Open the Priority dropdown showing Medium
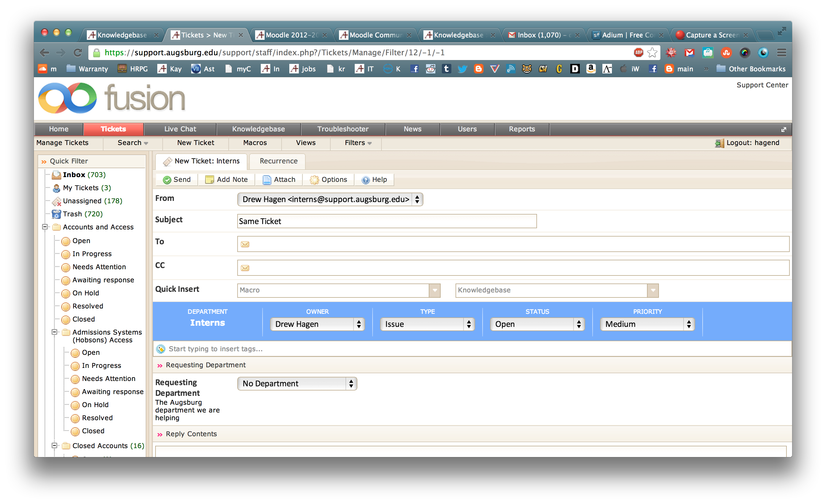The image size is (826, 504). (647, 324)
